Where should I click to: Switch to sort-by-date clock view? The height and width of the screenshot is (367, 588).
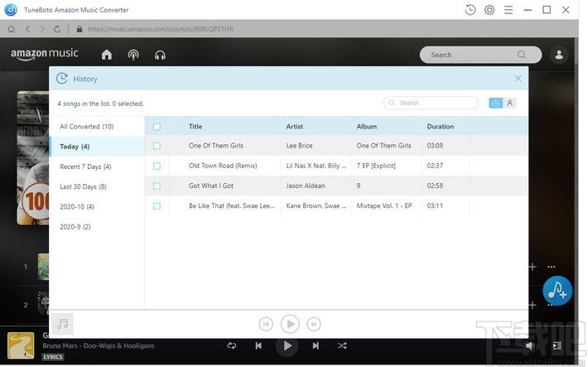pyautogui.click(x=496, y=103)
